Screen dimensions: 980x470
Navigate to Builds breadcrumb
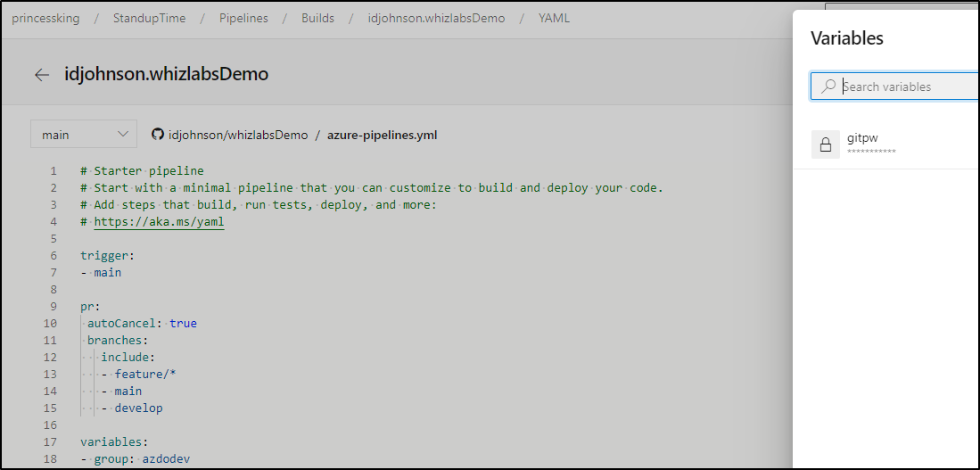pyautogui.click(x=317, y=18)
